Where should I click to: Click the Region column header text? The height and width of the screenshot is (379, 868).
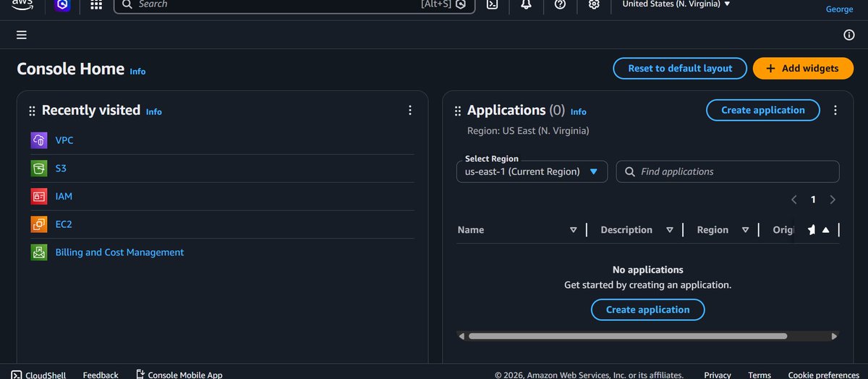pos(712,230)
